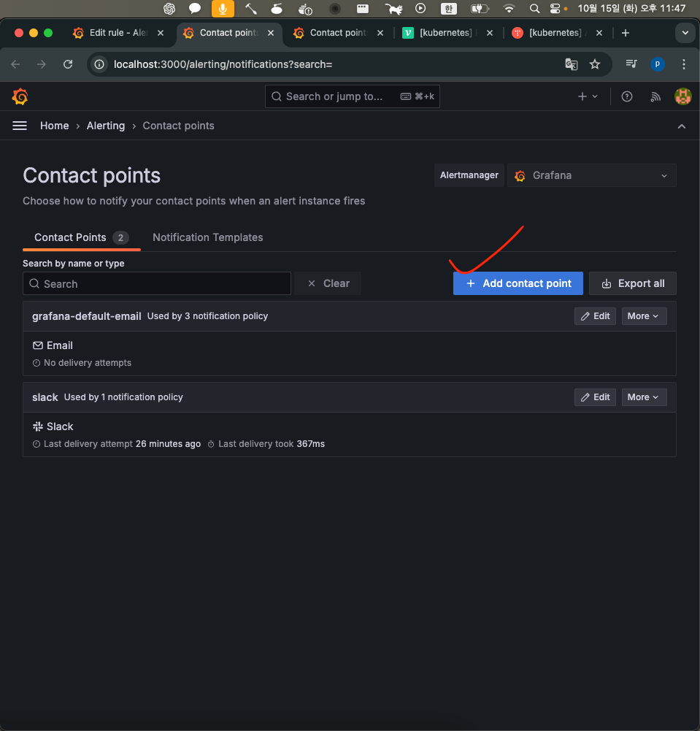Open the browser tab search dropdown
This screenshot has height=731, width=700.
[x=685, y=33]
